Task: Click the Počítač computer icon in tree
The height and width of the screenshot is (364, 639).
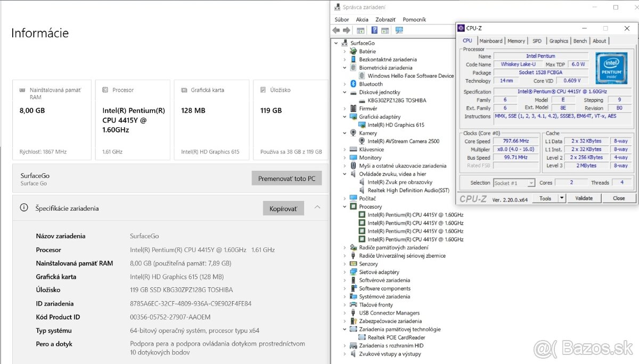Action: (354, 198)
